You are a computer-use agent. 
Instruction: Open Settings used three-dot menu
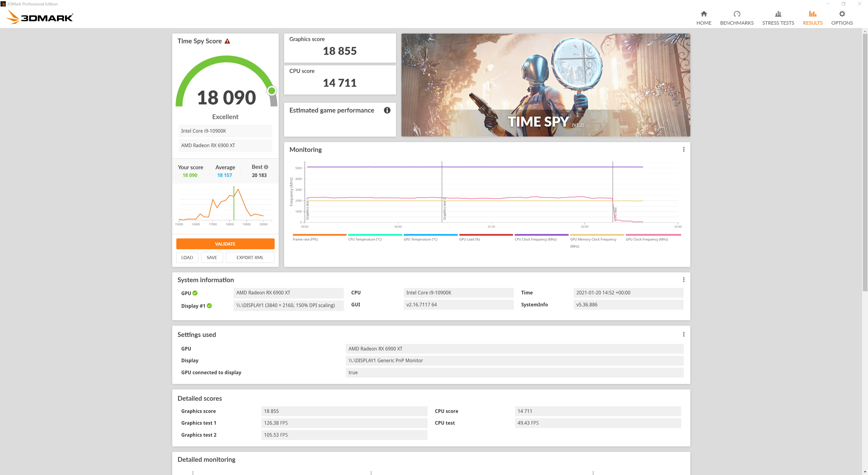point(683,334)
